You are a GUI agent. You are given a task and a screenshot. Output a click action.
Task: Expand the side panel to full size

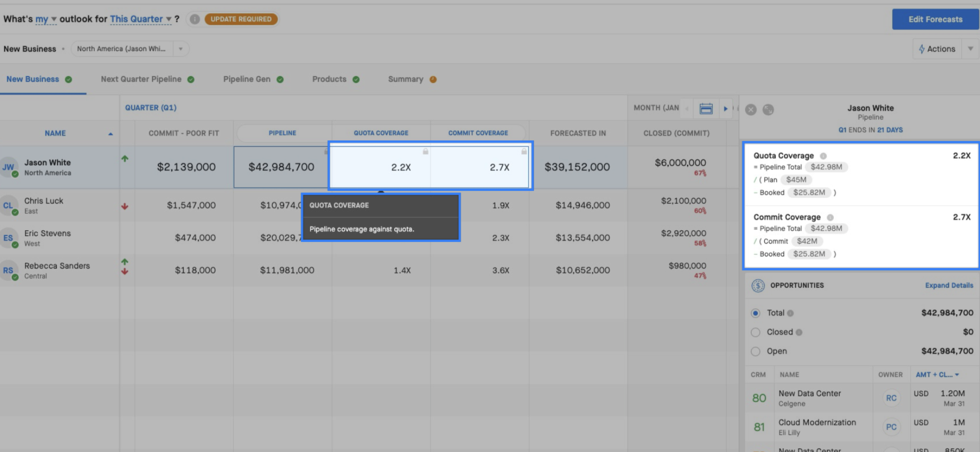(x=768, y=110)
